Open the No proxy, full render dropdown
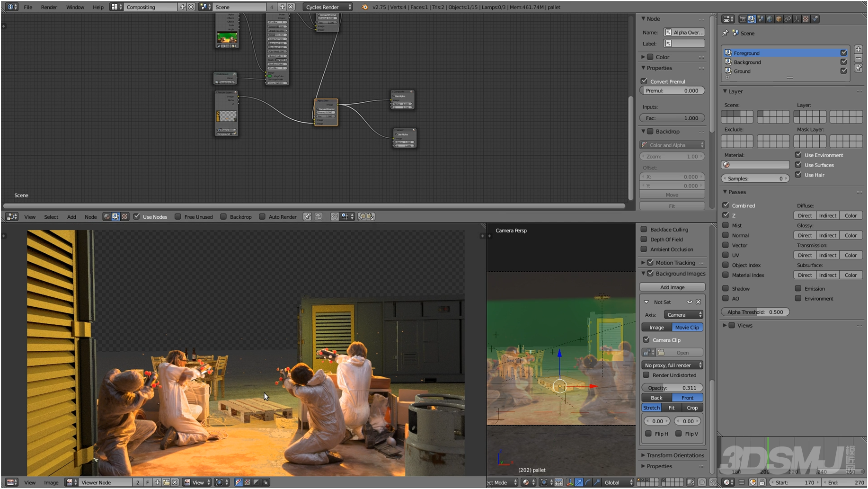This screenshot has width=868, height=489. (672, 365)
